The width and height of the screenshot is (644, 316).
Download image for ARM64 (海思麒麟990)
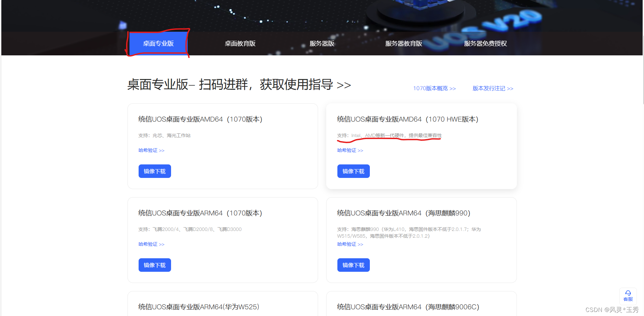click(354, 265)
